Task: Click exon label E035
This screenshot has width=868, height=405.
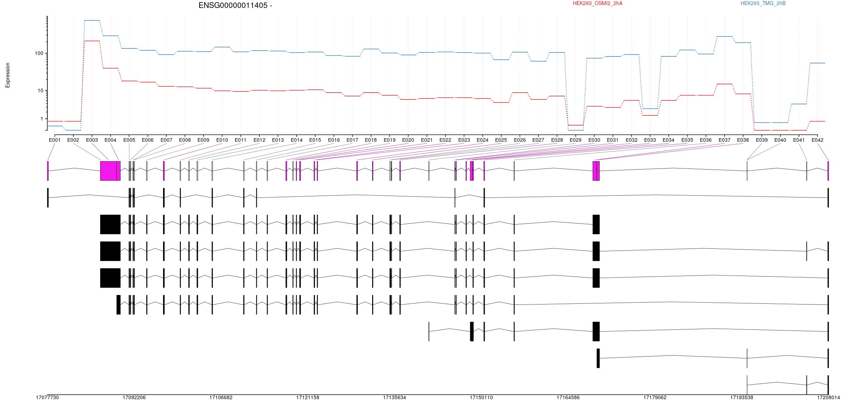Action: [x=687, y=140]
